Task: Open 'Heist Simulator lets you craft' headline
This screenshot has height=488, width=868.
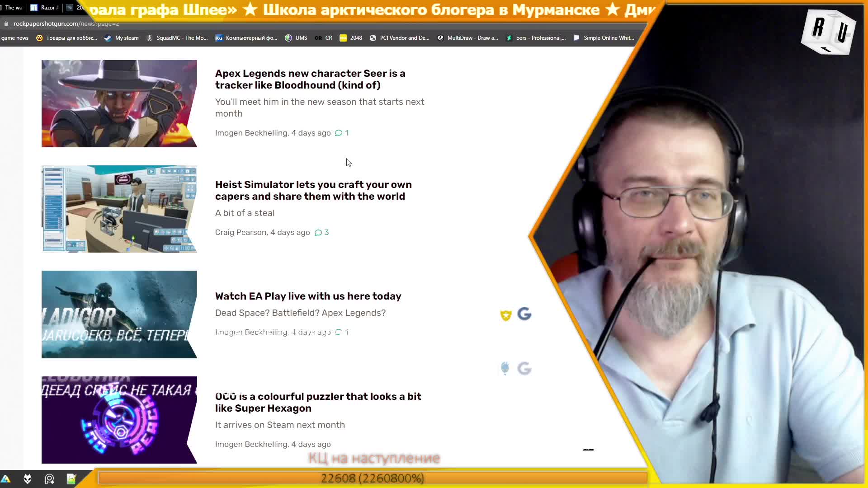Action: click(x=313, y=190)
